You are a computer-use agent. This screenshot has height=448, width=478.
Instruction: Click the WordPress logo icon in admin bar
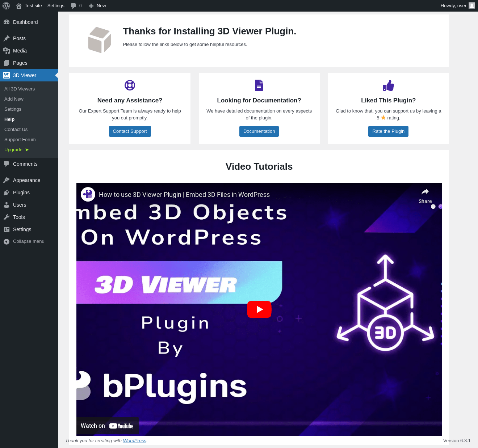(x=6, y=6)
